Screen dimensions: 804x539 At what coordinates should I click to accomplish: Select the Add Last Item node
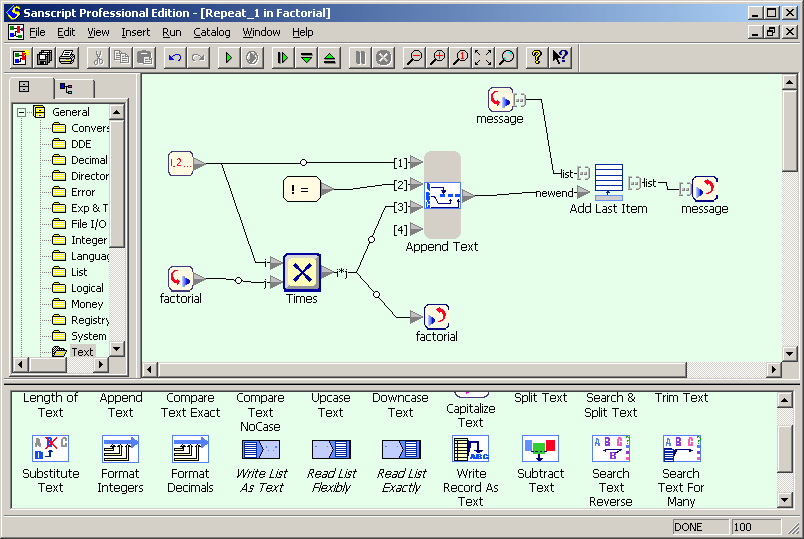coord(609,182)
